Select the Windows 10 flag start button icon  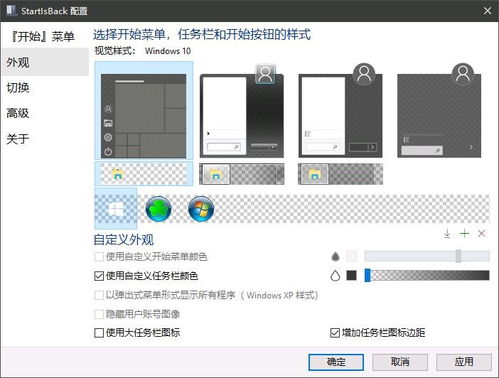coord(116,209)
